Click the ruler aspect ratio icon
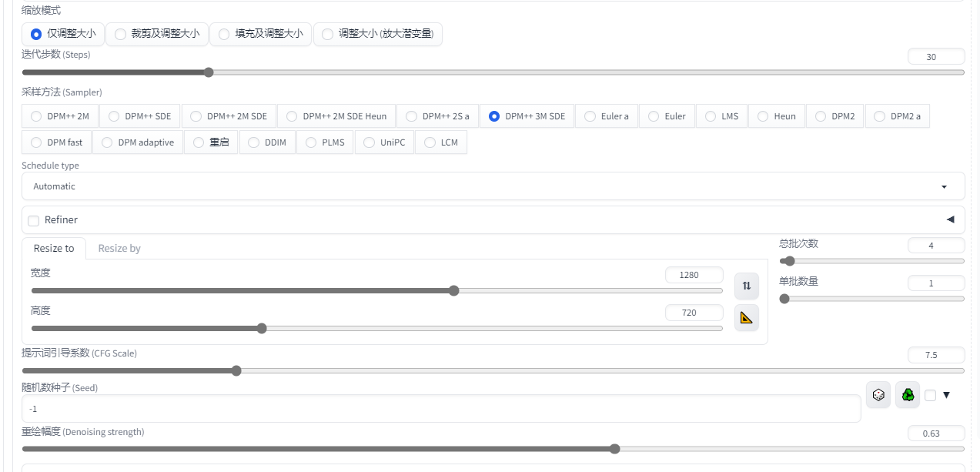 tap(746, 317)
